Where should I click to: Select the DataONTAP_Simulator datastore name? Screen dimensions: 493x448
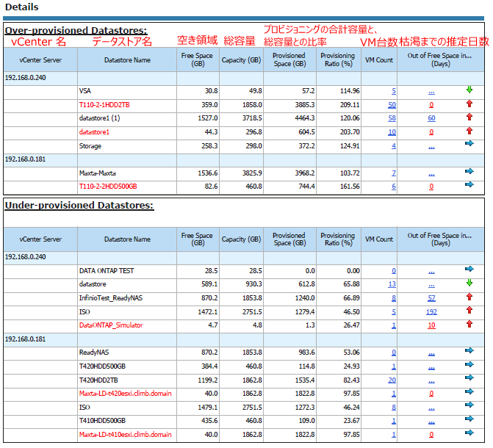[x=111, y=325]
